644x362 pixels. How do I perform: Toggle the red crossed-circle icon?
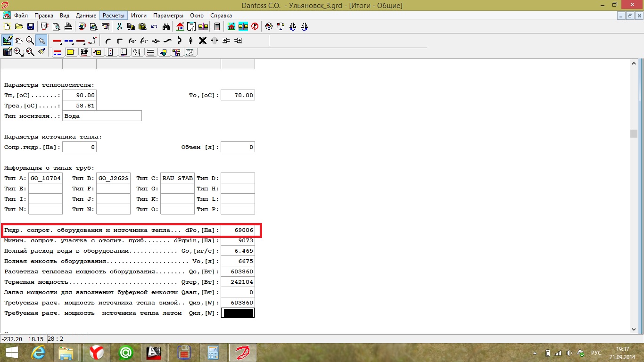255,26
